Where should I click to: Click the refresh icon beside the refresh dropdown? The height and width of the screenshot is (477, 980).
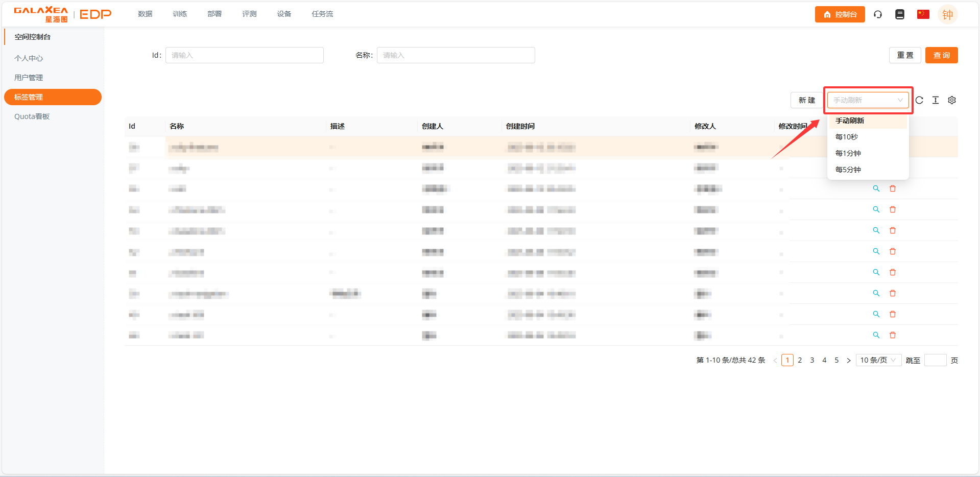(x=919, y=100)
